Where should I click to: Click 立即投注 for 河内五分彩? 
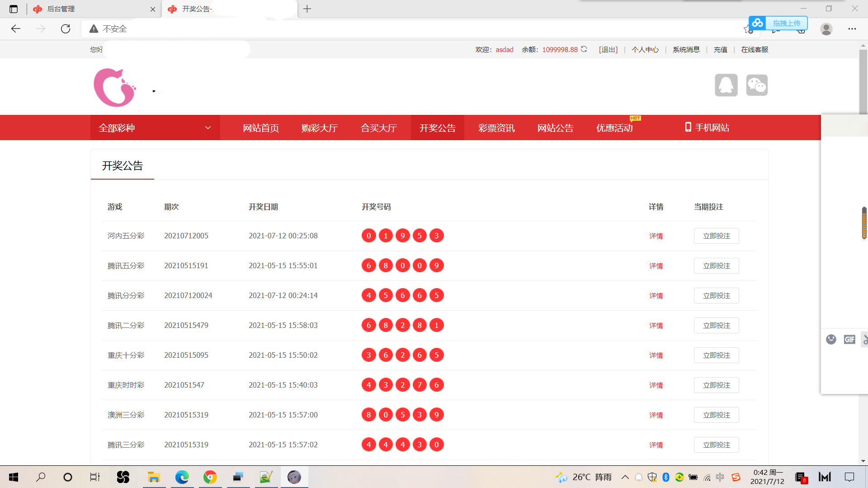coord(716,236)
